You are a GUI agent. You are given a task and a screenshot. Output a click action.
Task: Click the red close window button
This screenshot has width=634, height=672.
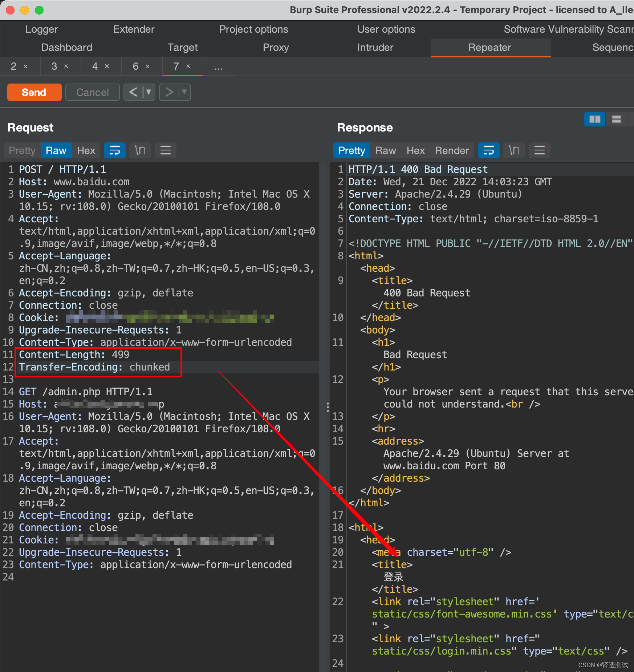[11, 10]
